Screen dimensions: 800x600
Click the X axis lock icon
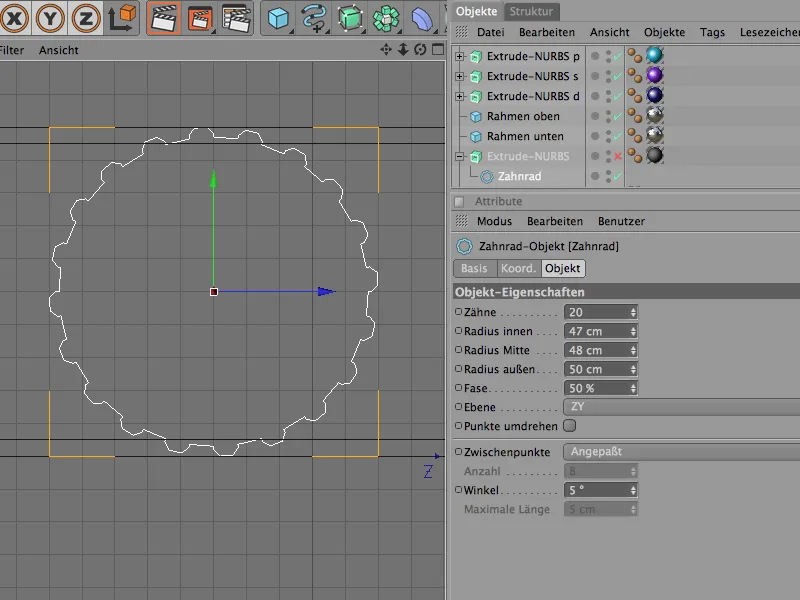[x=15, y=18]
